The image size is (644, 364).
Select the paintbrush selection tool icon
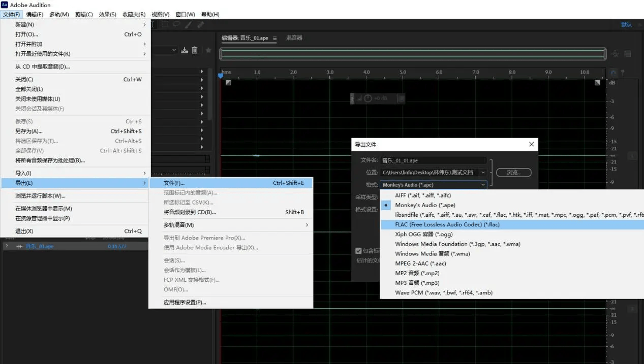tap(189, 24)
